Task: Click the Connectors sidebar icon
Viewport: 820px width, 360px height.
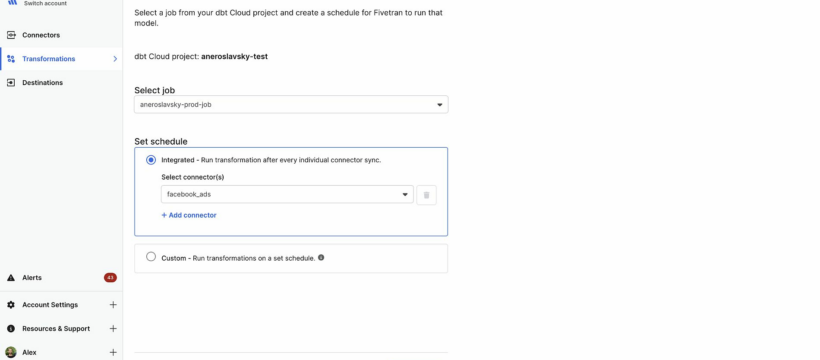Action: (x=11, y=35)
